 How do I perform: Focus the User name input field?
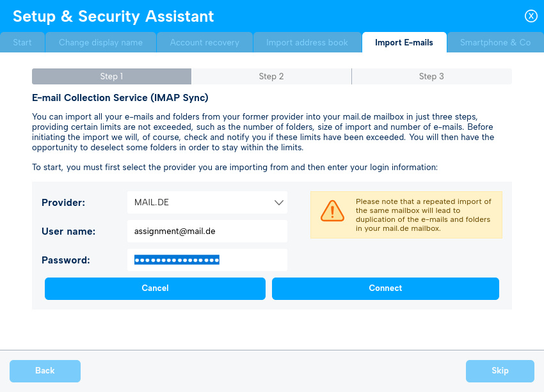click(207, 231)
